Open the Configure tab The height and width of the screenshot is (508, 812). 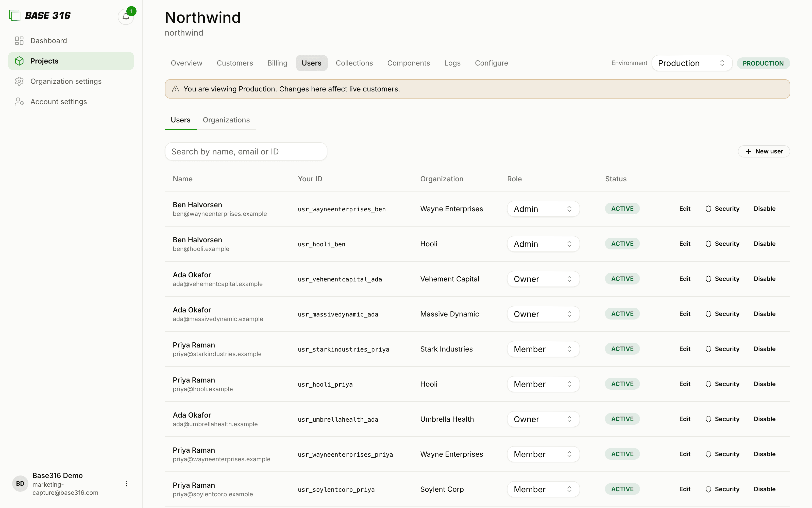[x=491, y=63]
